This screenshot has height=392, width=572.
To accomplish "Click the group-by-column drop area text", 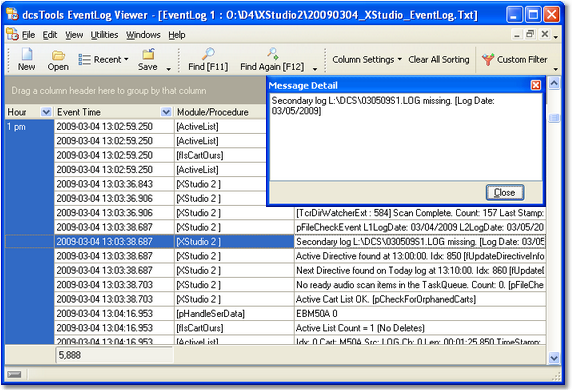I will 109,90.
